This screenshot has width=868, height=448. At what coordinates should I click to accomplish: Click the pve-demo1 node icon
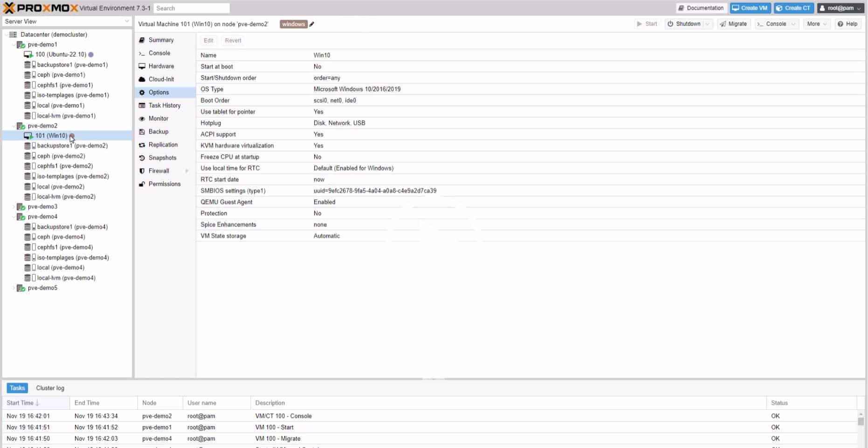[x=21, y=45]
